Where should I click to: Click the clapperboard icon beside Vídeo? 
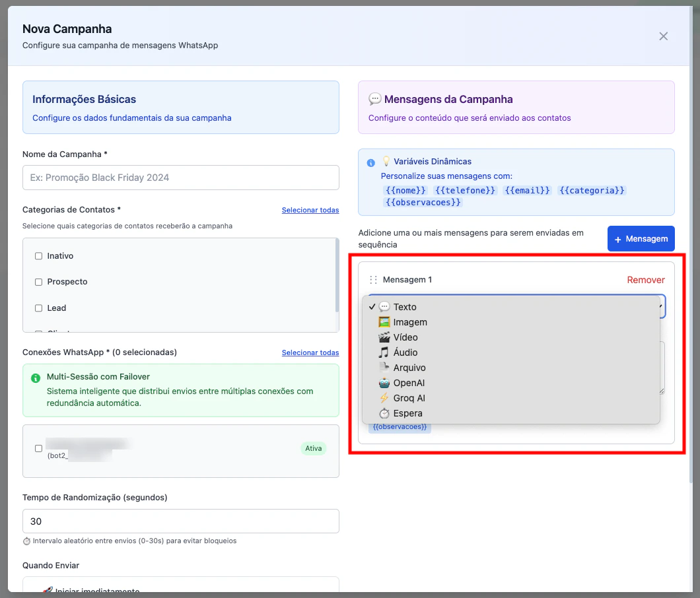[x=384, y=337]
